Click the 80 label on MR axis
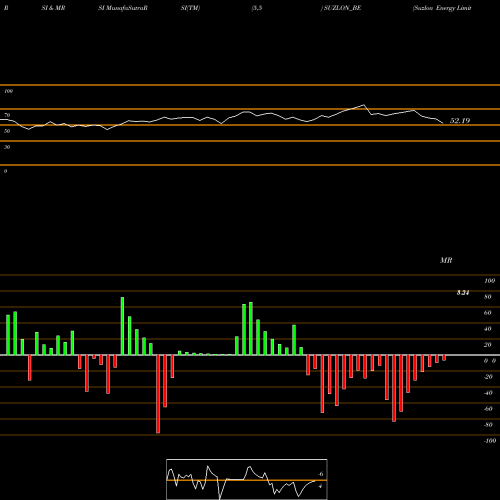 pos(488,297)
